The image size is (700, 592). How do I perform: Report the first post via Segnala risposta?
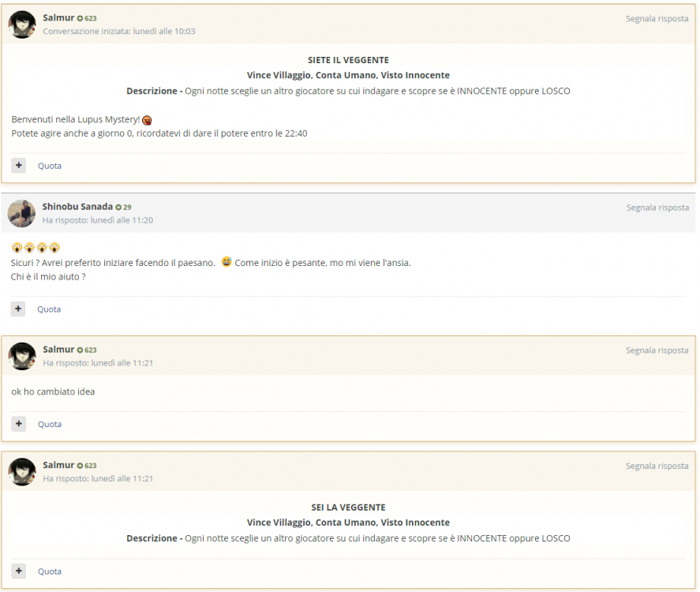click(x=657, y=19)
